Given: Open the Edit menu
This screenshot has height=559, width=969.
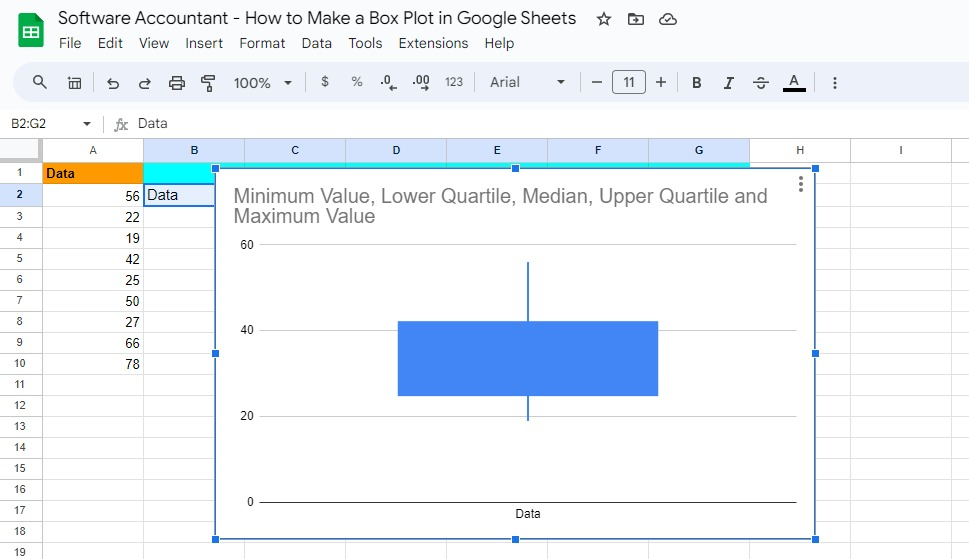Looking at the screenshot, I should (x=110, y=43).
